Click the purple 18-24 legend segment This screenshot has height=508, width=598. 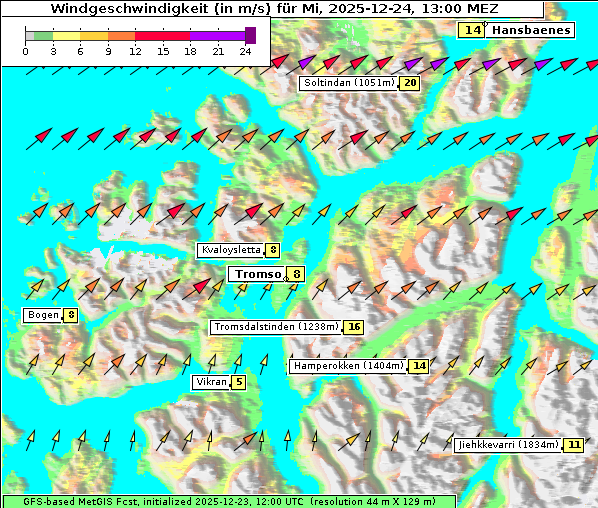(218, 36)
